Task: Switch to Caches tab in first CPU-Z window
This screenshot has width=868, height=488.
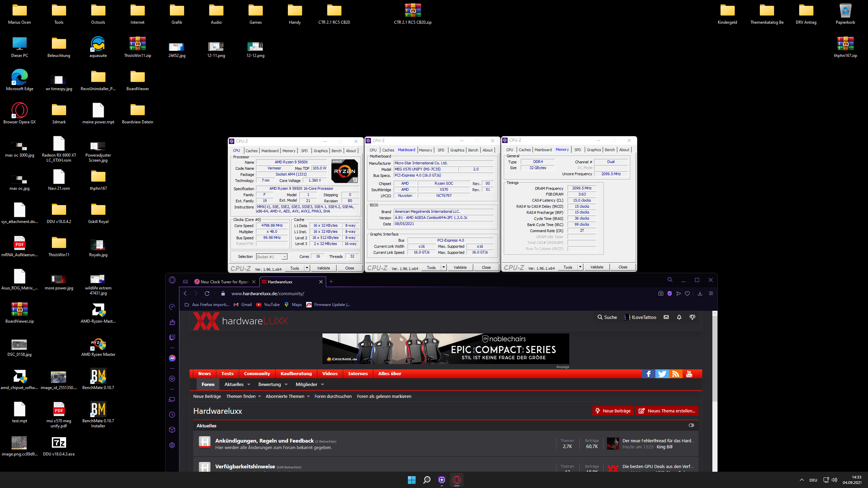Action: 251,151
